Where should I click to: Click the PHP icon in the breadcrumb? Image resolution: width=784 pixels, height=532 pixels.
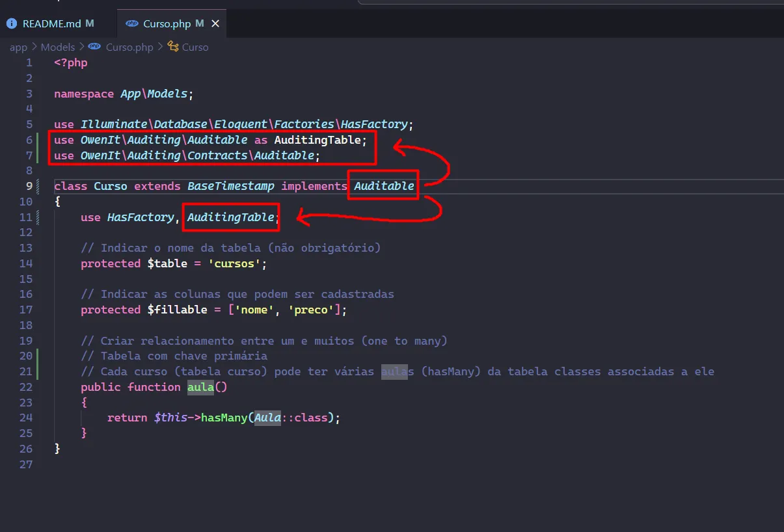pos(95,47)
